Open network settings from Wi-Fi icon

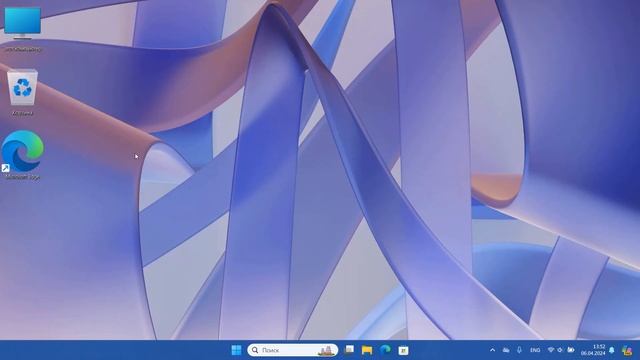[551, 350]
